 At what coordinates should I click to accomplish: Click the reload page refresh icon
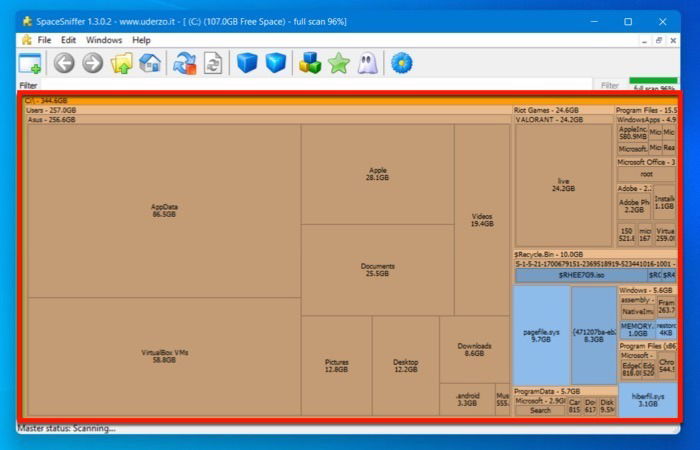213,63
